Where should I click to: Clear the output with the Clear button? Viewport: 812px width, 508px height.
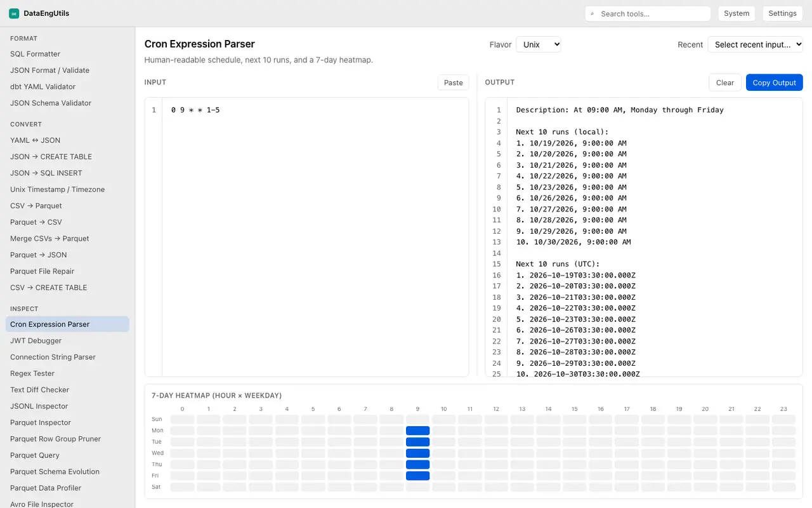[x=725, y=83]
